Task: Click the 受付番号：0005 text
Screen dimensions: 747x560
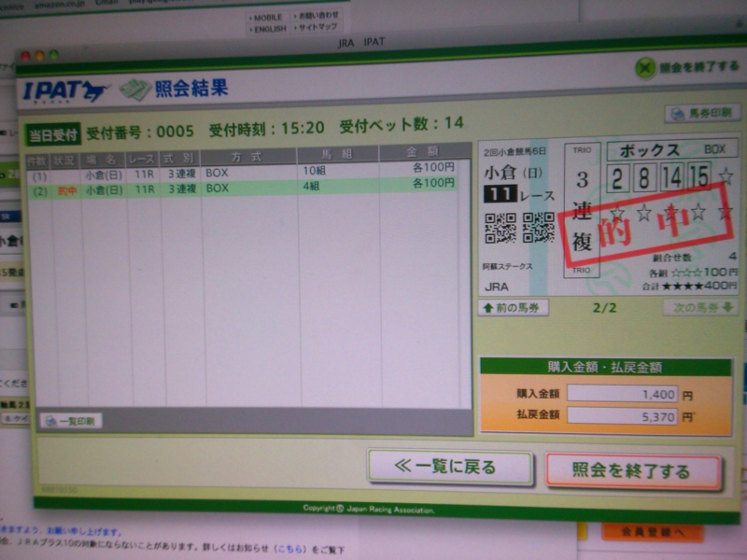Action: tap(140, 133)
